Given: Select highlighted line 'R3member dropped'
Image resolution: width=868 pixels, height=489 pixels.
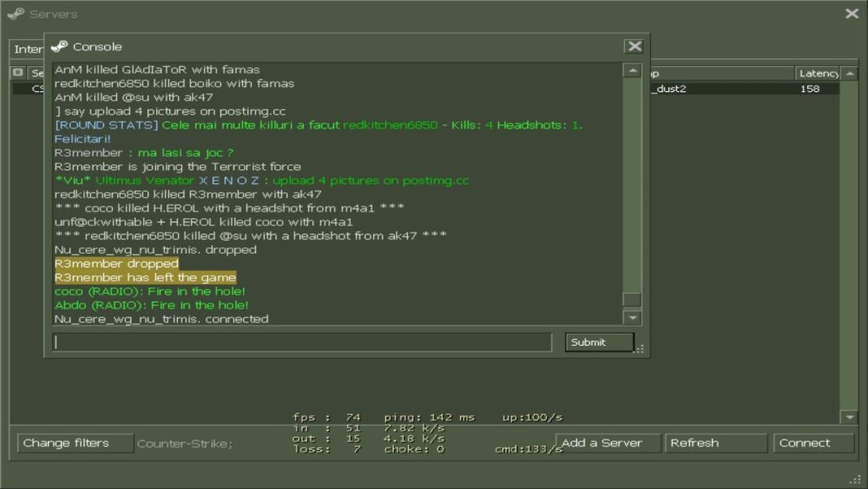Looking at the screenshot, I should click(116, 263).
